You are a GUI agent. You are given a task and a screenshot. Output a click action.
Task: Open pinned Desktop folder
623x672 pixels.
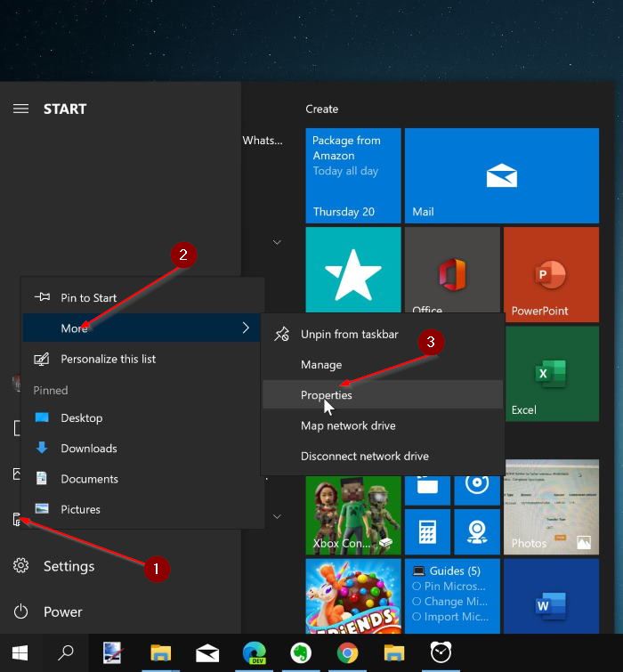click(142, 417)
